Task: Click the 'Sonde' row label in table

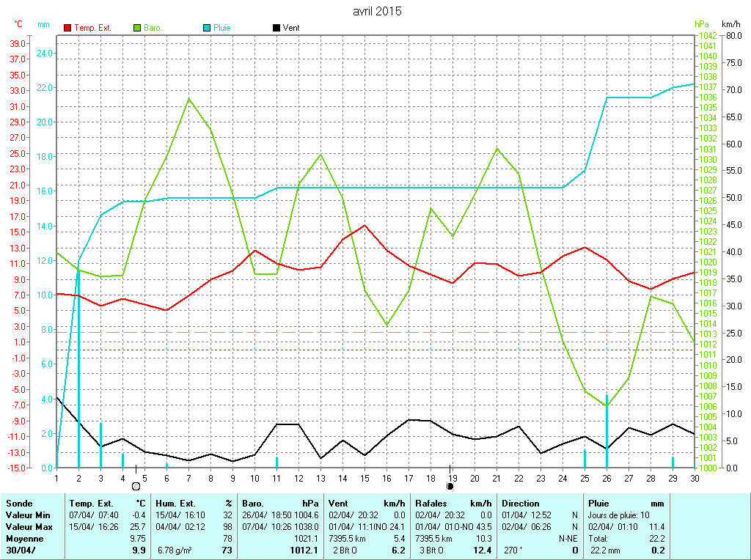Action: (x=18, y=504)
